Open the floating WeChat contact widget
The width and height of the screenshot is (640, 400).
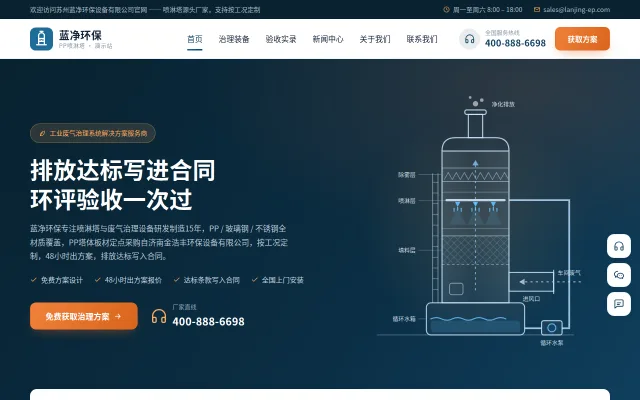(619, 275)
